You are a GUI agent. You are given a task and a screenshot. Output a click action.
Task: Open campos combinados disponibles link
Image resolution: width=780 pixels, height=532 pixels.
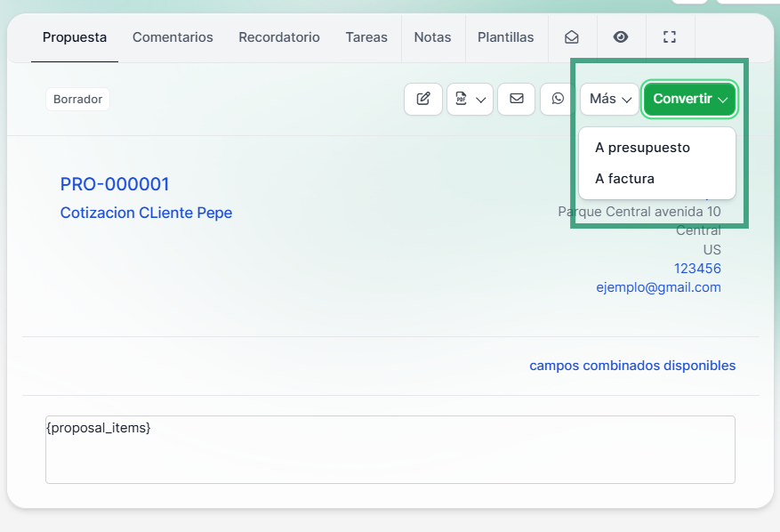pos(632,366)
